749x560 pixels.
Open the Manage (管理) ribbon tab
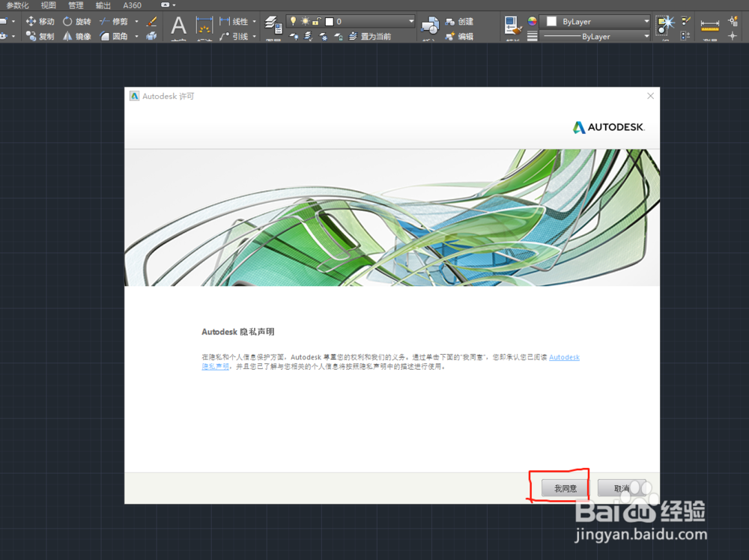point(76,5)
